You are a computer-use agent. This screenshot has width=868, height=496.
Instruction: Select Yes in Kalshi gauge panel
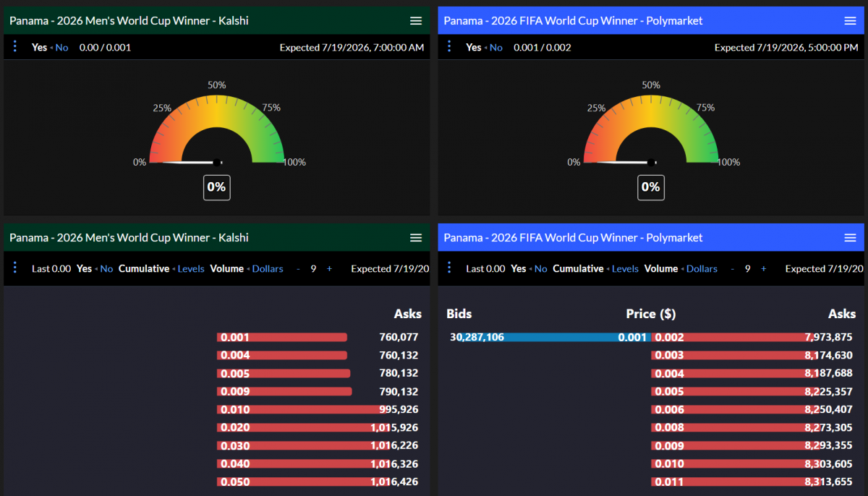point(39,48)
